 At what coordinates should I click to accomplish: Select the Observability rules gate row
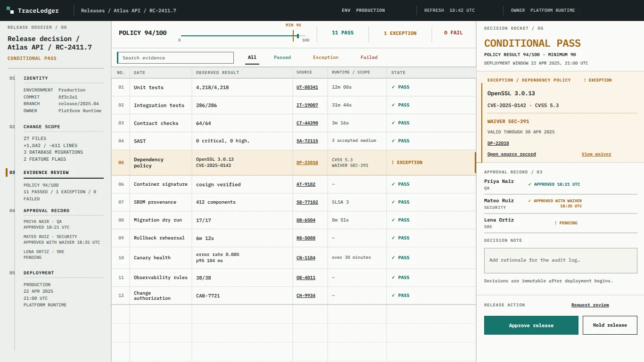pos(293,278)
